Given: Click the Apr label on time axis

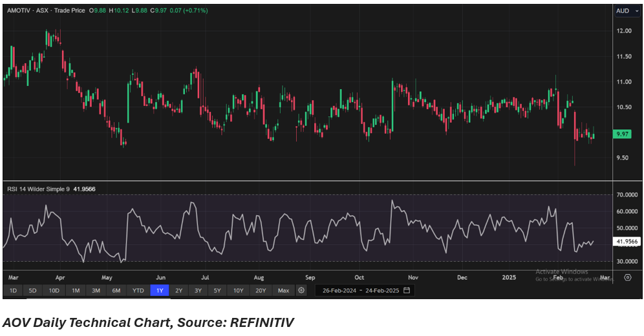Looking at the screenshot, I should click(60, 278).
